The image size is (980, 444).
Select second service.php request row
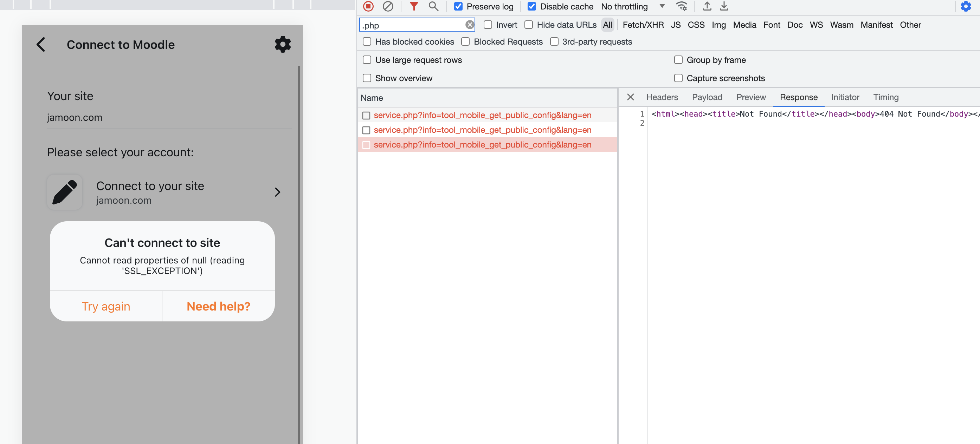[487, 130]
